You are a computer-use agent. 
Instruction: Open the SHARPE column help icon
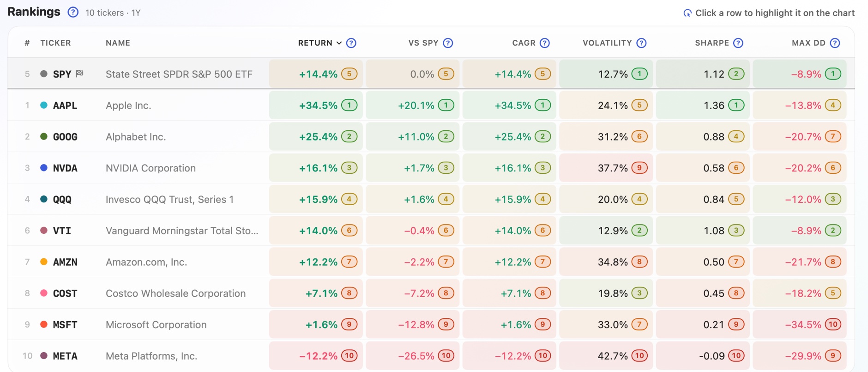[x=738, y=43]
